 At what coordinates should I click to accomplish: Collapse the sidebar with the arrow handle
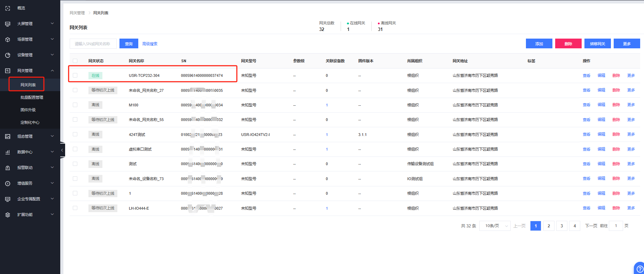pyautogui.click(x=62, y=150)
